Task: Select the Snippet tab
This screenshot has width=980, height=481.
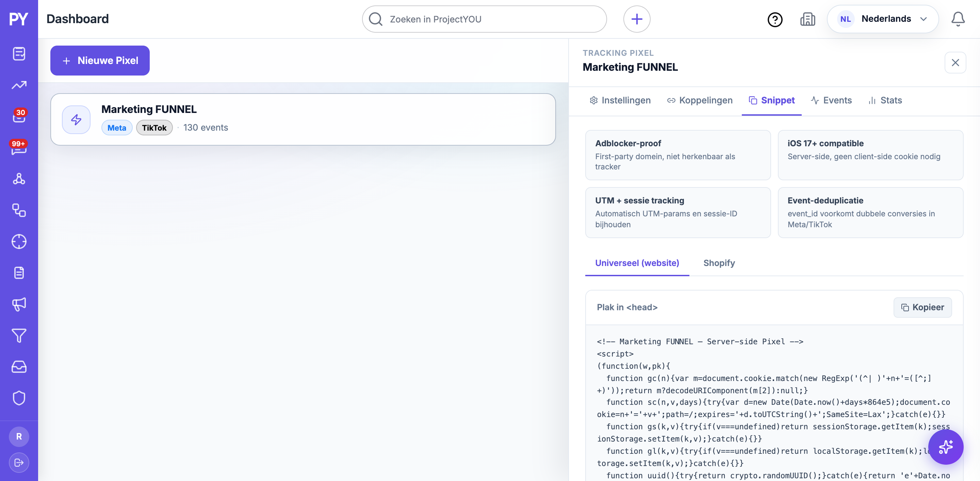Action: 771,100
